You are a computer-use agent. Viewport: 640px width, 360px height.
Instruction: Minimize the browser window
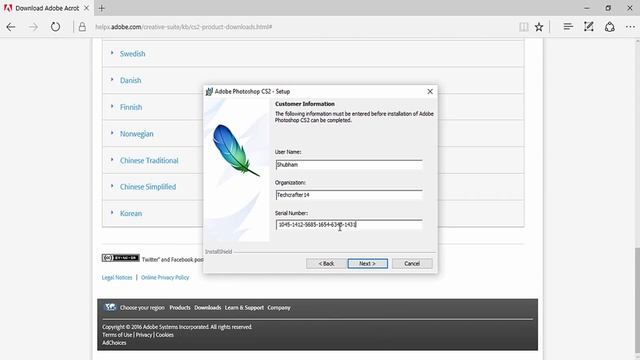pyautogui.click(x=587, y=8)
